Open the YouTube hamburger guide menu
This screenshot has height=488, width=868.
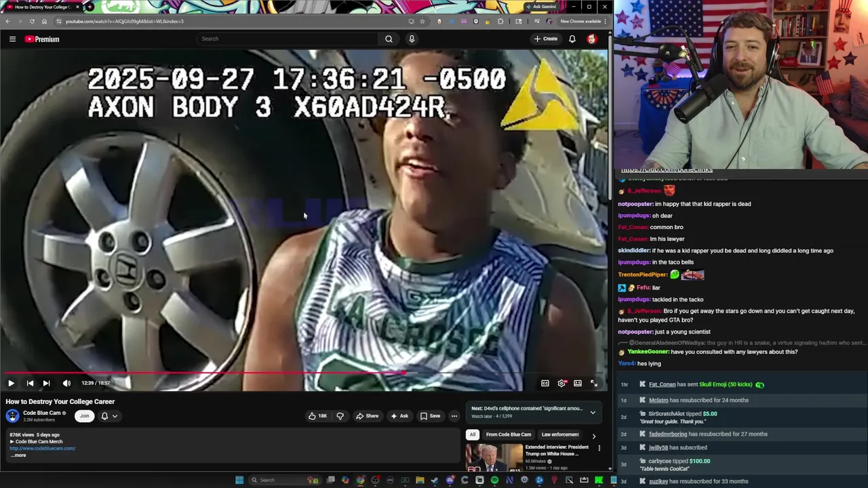pos(12,39)
